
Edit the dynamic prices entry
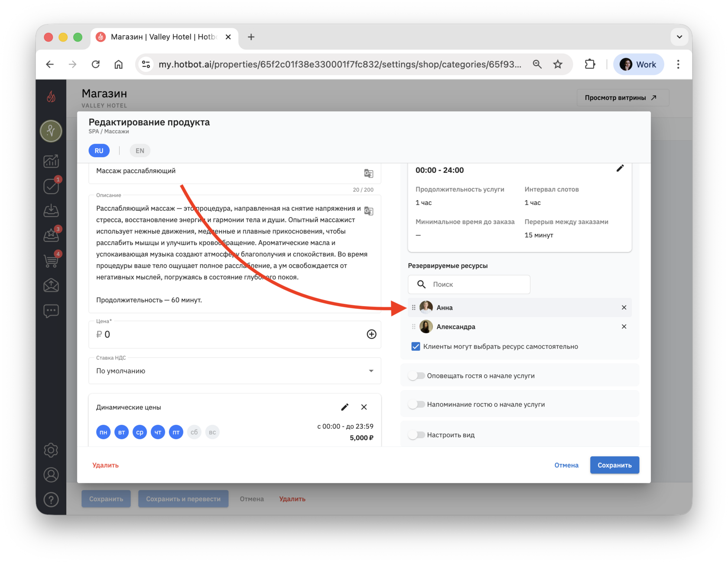[x=344, y=407]
